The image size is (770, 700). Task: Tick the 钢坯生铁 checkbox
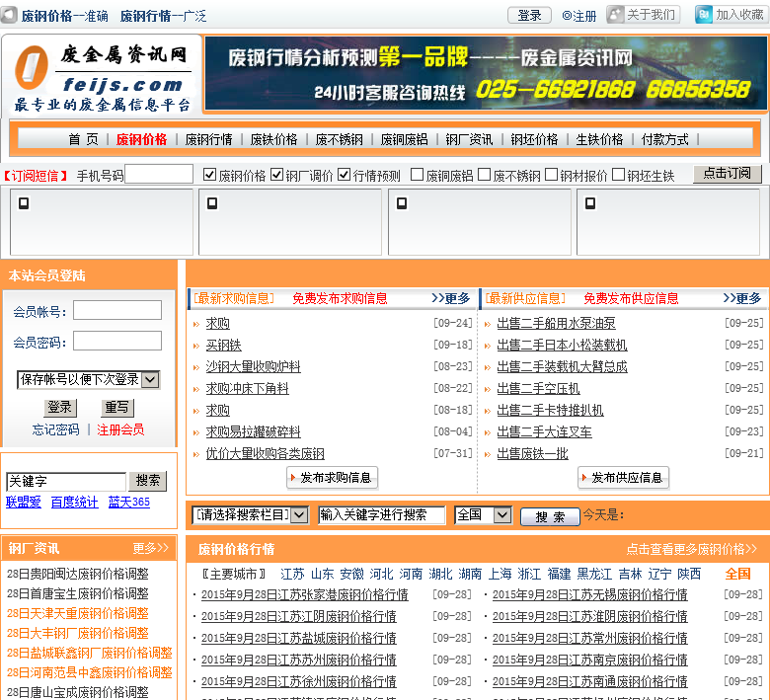pos(619,175)
